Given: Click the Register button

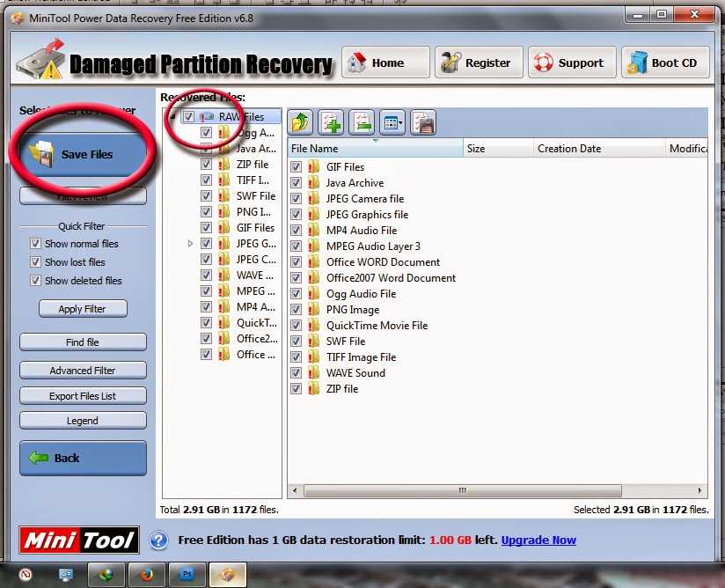Looking at the screenshot, I should tap(479, 62).
